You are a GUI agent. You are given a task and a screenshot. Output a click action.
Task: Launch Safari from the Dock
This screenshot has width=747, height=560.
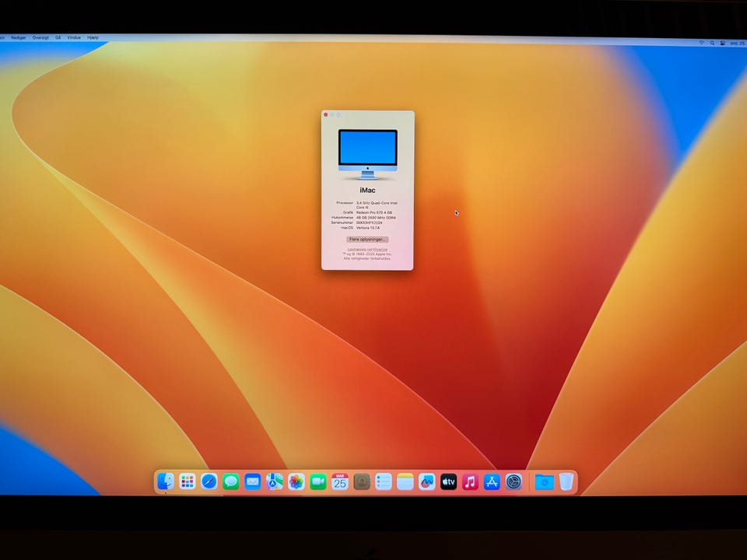point(209,481)
